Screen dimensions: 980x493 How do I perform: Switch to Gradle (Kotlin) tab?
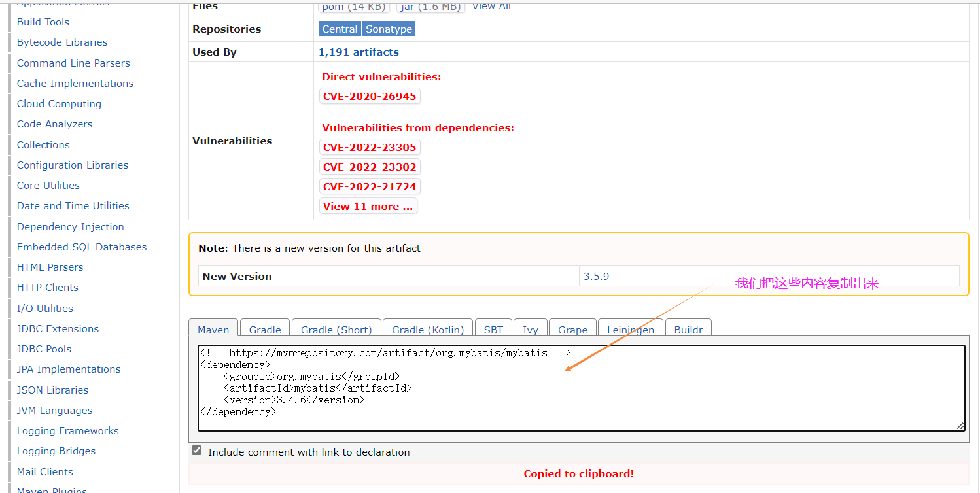coord(428,329)
